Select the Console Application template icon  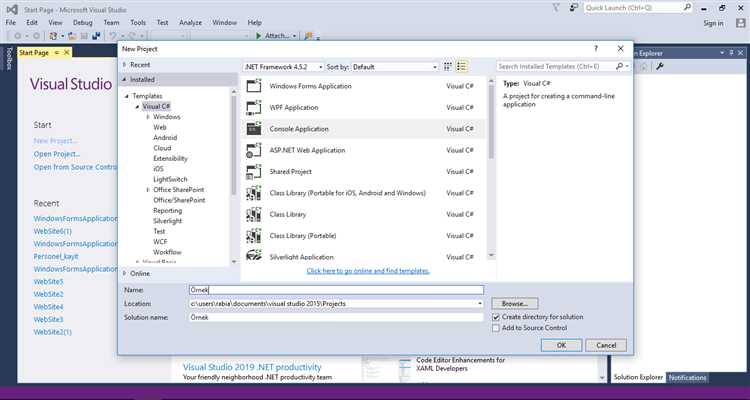tap(251, 129)
